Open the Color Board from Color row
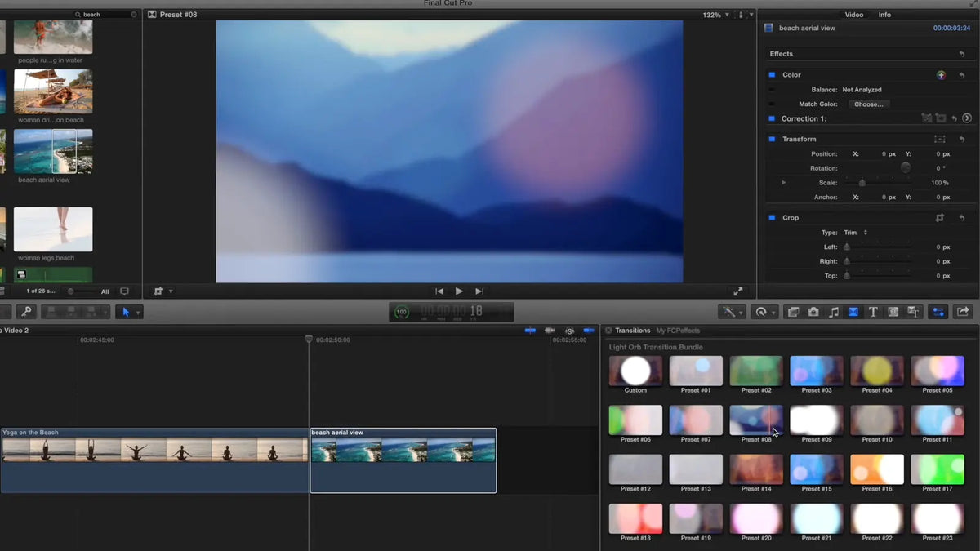This screenshot has width=980, height=551. tap(941, 75)
